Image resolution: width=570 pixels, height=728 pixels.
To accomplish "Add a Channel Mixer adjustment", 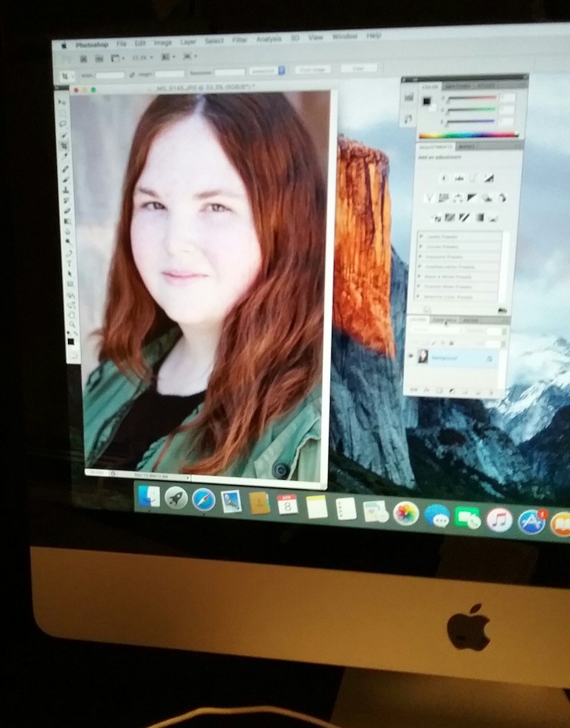I will point(502,198).
